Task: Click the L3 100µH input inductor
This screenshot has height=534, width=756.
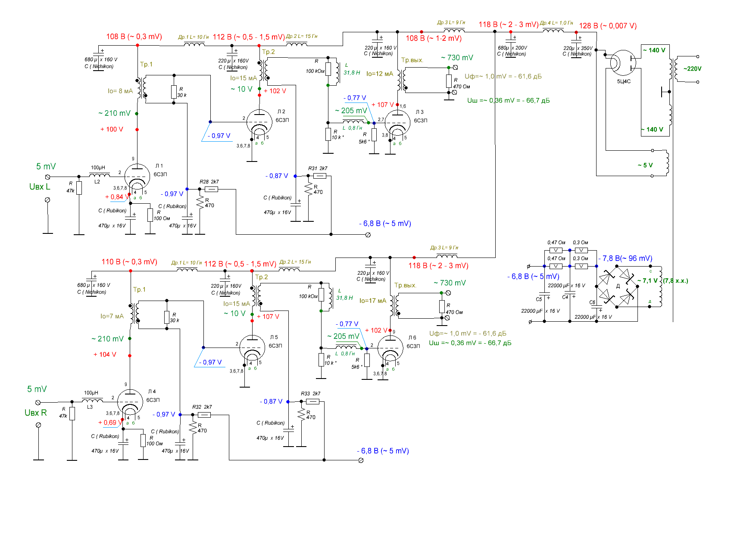Action: click(92, 400)
